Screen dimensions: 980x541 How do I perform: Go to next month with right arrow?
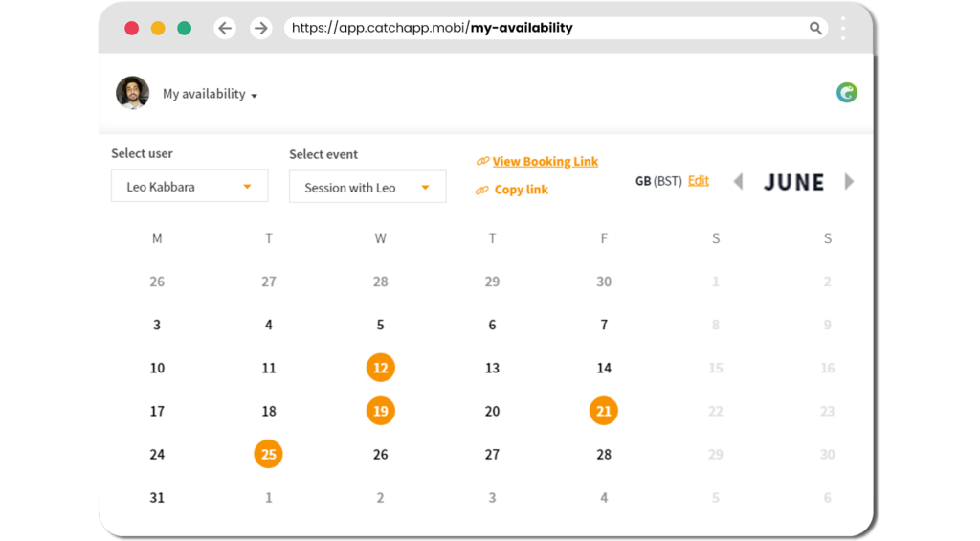[x=849, y=181]
